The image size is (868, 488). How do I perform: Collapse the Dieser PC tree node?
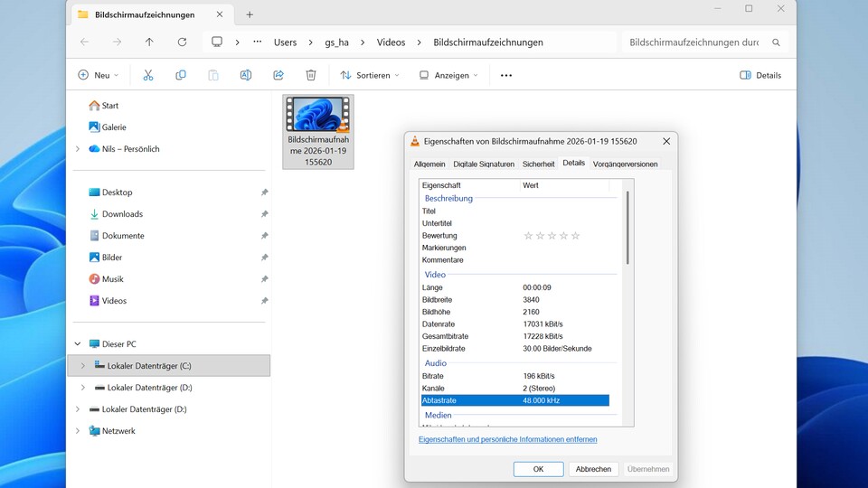pyautogui.click(x=78, y=344)
